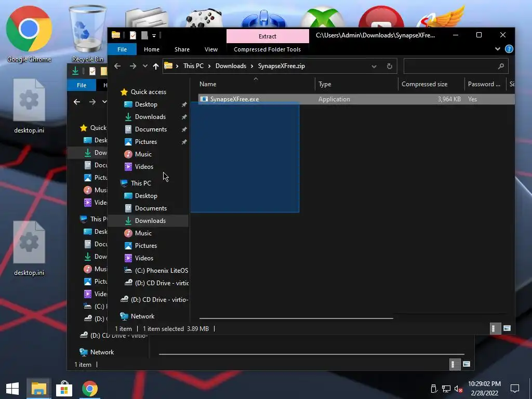Screen dimensions: 532x399
Task: Open the Recent locations dropdown in the front window
Action: pyautogui.click(x=145, y=66)
